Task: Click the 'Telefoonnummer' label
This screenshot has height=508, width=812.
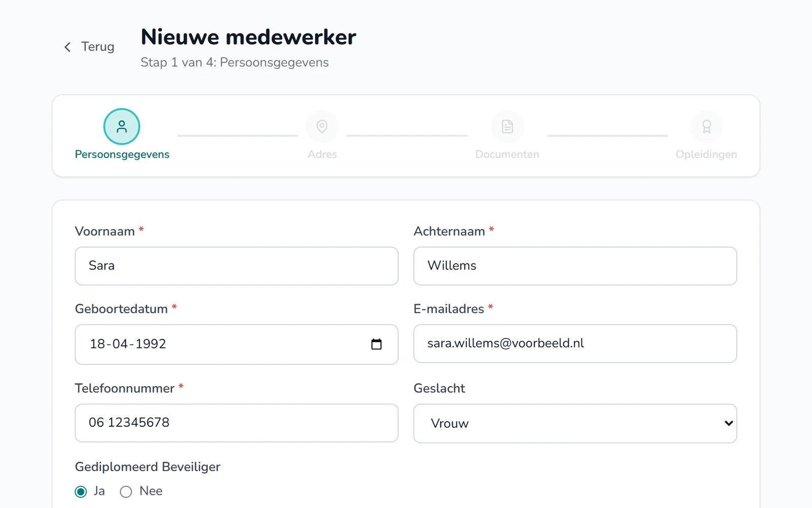Action: pyautogui.click(x=125, y=388)
